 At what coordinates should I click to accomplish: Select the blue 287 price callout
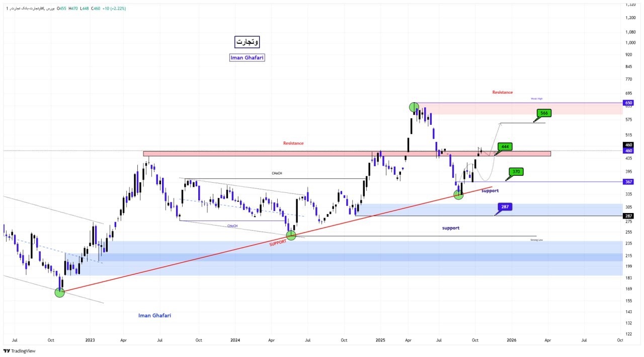pos(505,207)
